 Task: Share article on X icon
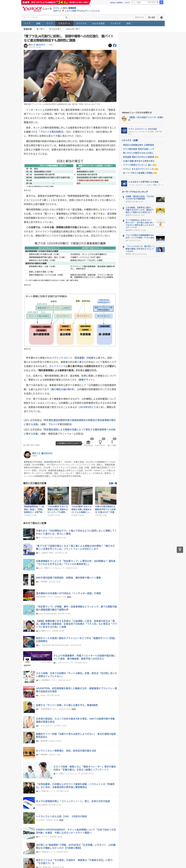pyautogui.click(x=110, y=45)
